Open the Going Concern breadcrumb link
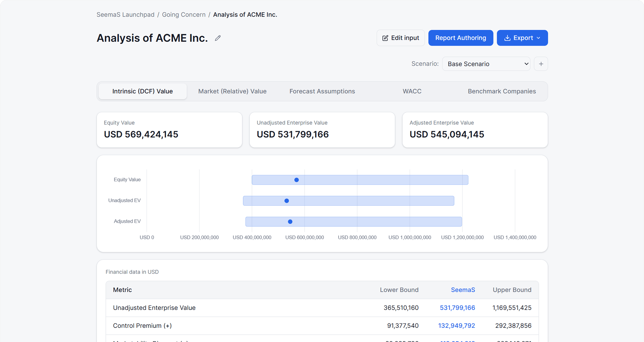Viewport: 644px width, 342px height. pyautogui.click(x=184, y=15)
